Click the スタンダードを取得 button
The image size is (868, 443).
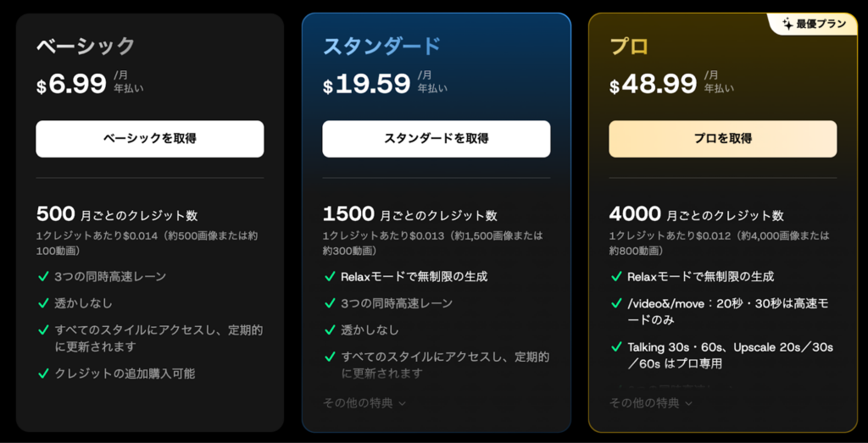coord(436,138)
